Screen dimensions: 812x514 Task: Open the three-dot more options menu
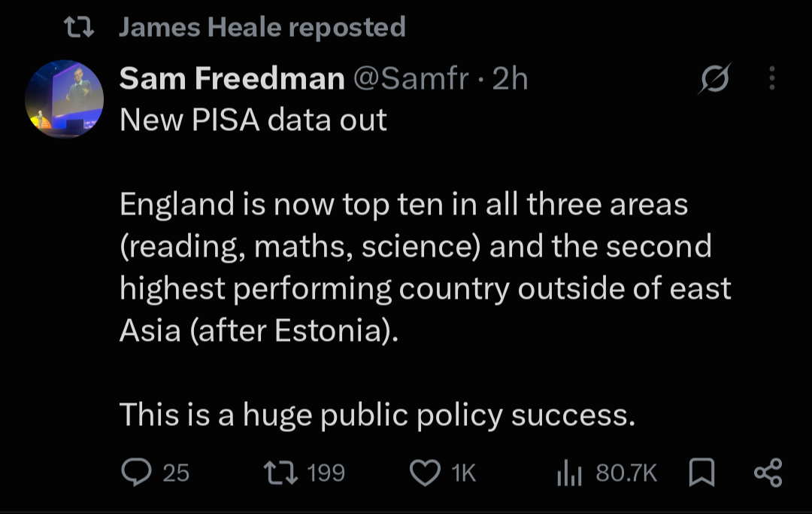pyautogui.click(x=772, y=78)
